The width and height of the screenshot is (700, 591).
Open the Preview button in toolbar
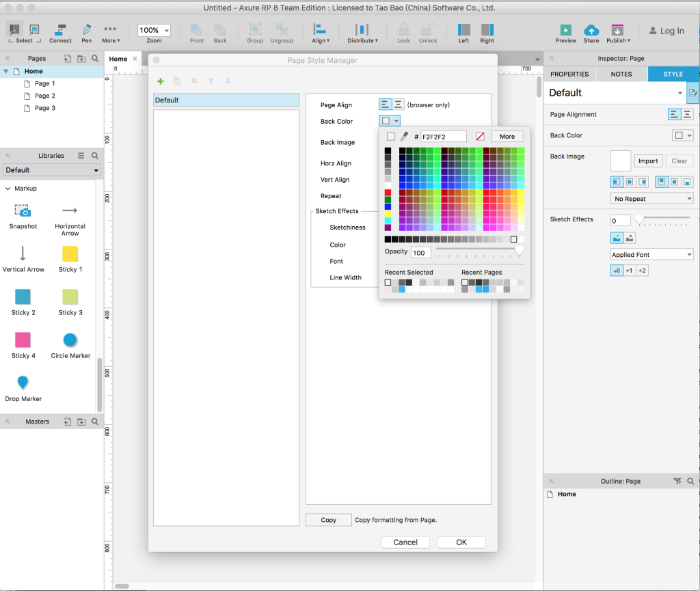(x=565, y=30)
